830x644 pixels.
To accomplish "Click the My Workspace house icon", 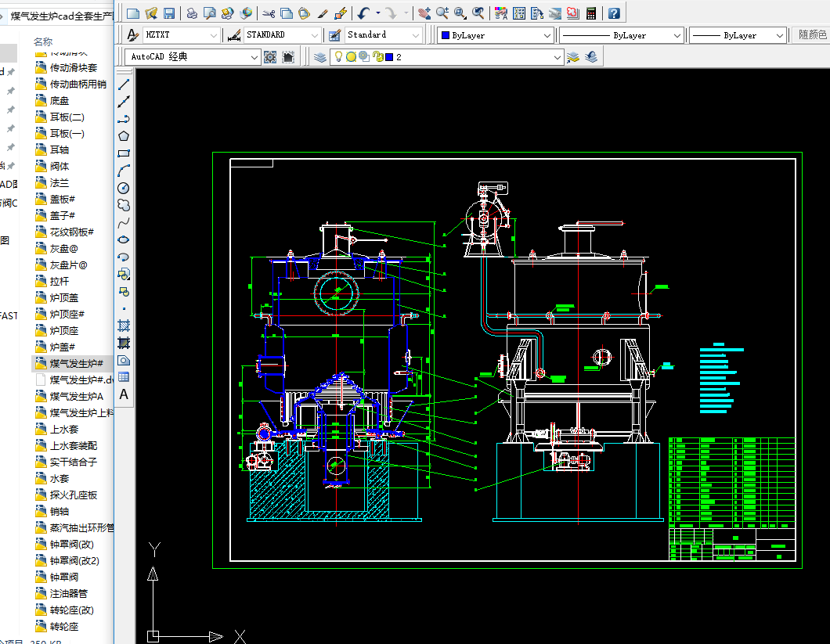I will pyautogui.click(x=288, y=56).
